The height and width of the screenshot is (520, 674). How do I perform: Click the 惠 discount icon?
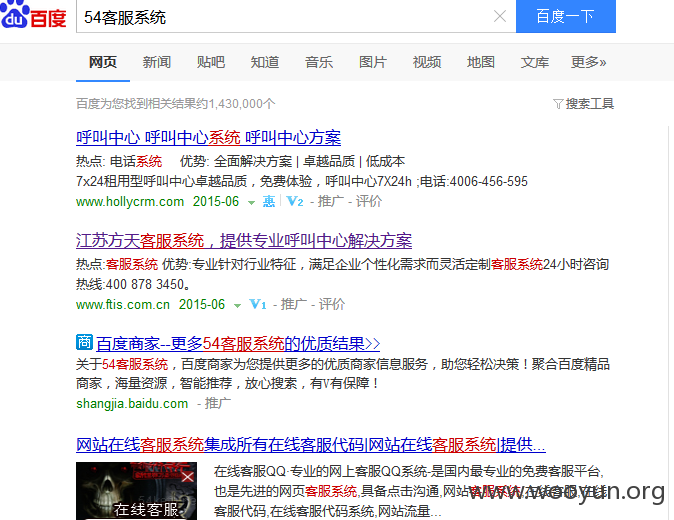pyautogui.click(x=269, y=201)
